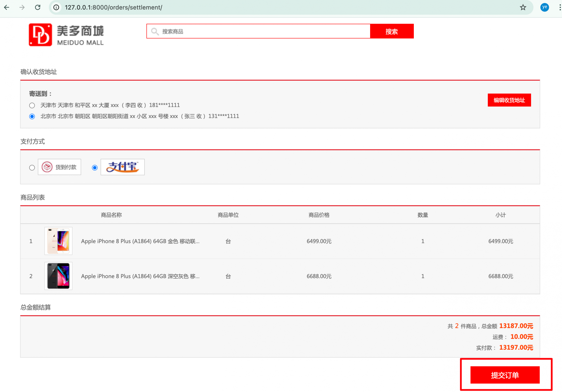Click the 商品单位 column header
Viewport: 562px width, 392px height.
coord(228,215)
